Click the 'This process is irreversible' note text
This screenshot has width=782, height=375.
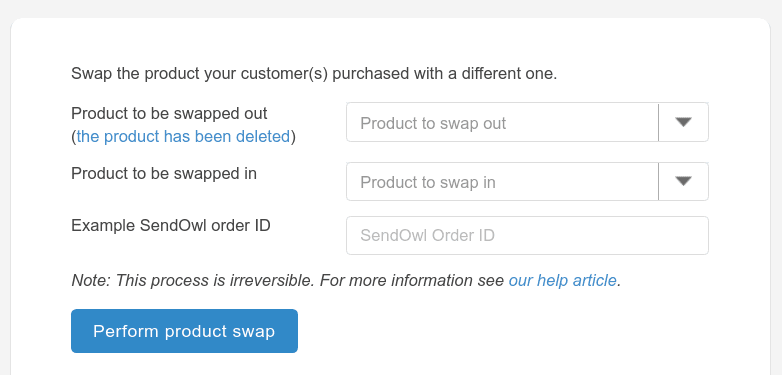214,280
